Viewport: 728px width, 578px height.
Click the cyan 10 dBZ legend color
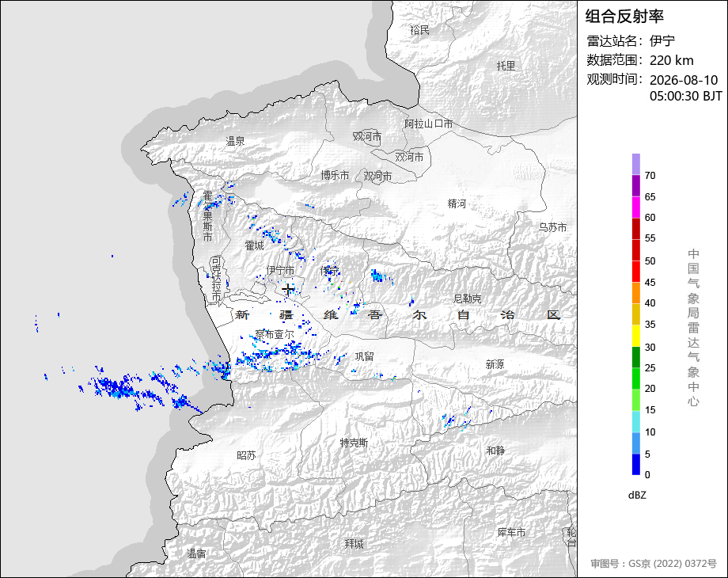click(636, 422)
